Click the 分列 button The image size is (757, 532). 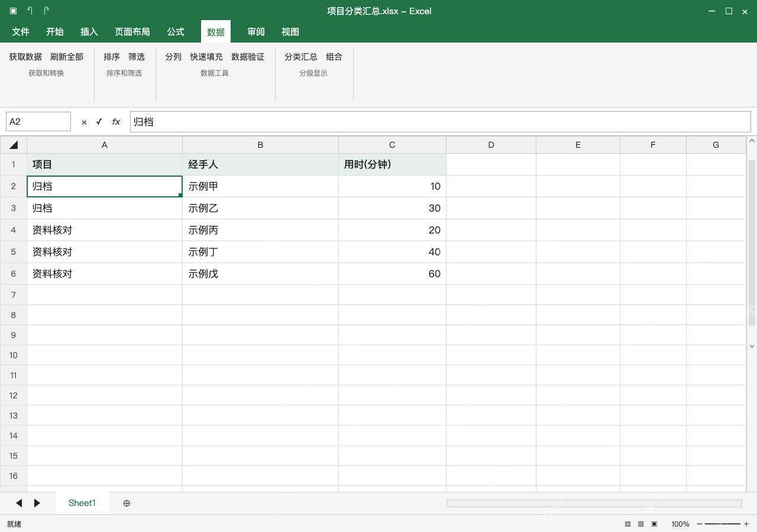[x=173, y=57]
